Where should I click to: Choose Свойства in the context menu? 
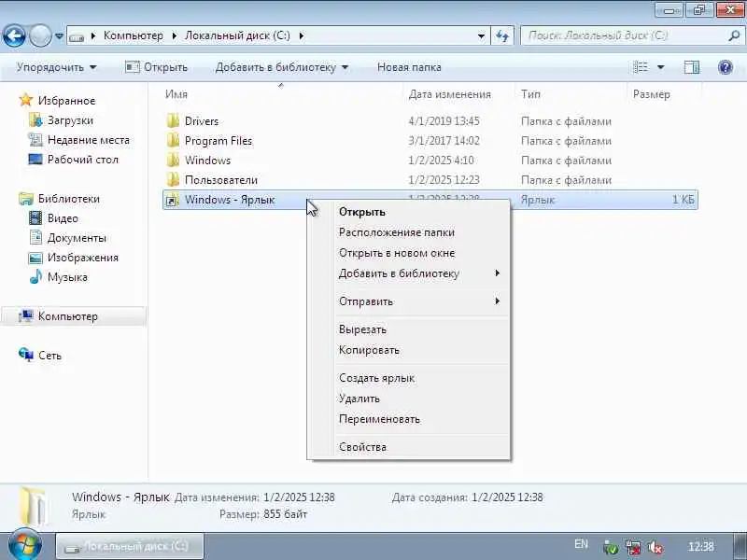(362, 447)
